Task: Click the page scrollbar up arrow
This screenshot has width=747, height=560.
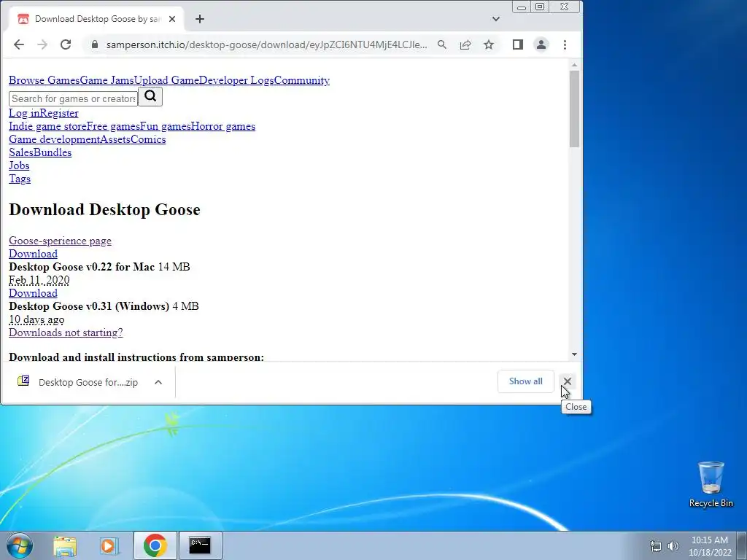Action: [574, 65]
